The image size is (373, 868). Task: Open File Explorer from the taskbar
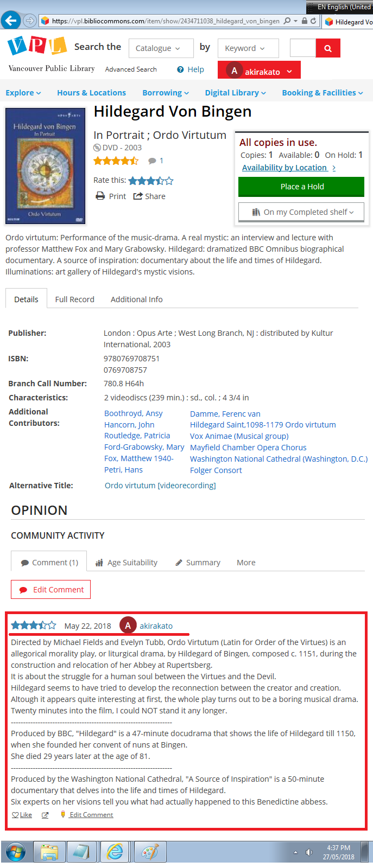tap(49, 852)
